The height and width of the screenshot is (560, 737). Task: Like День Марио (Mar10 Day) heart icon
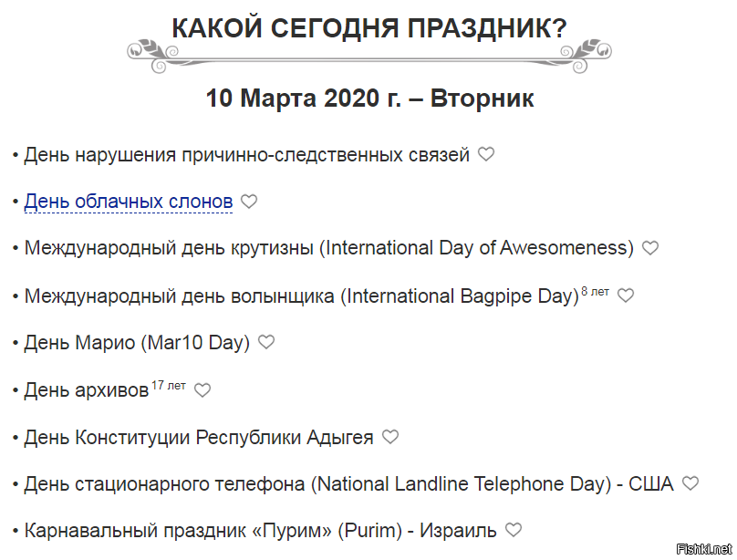pyautogui.click(x=266, y=342)
